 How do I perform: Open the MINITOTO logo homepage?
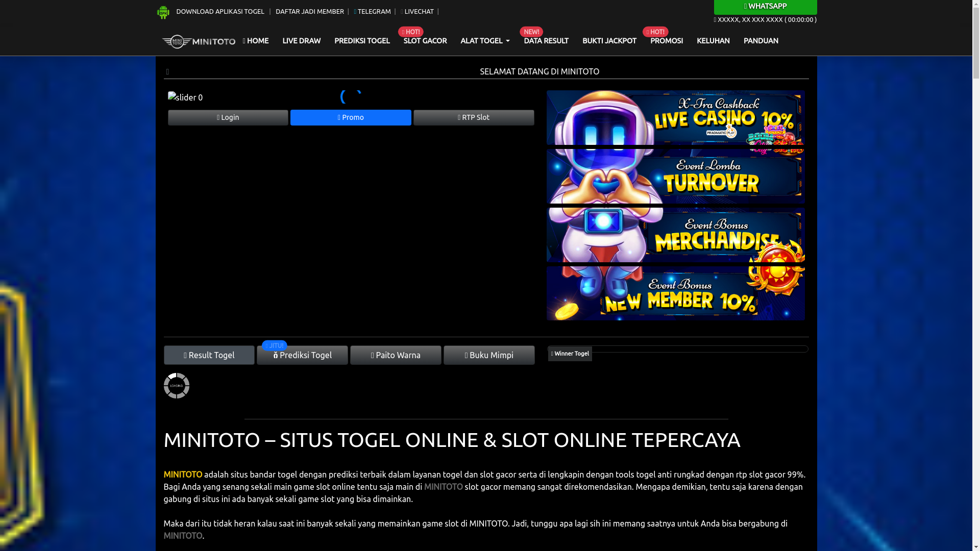[199, 41]
